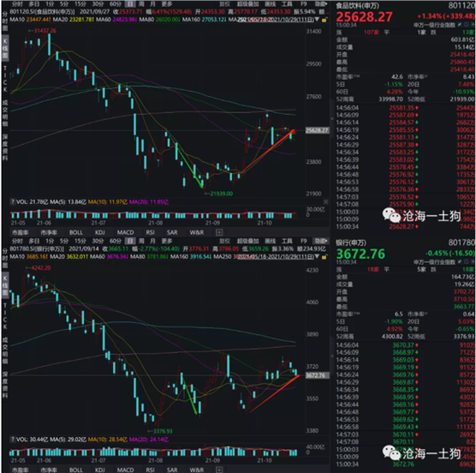
Task: Select the monthly 月 period in the top chart
Action: (x=152, y=4)
